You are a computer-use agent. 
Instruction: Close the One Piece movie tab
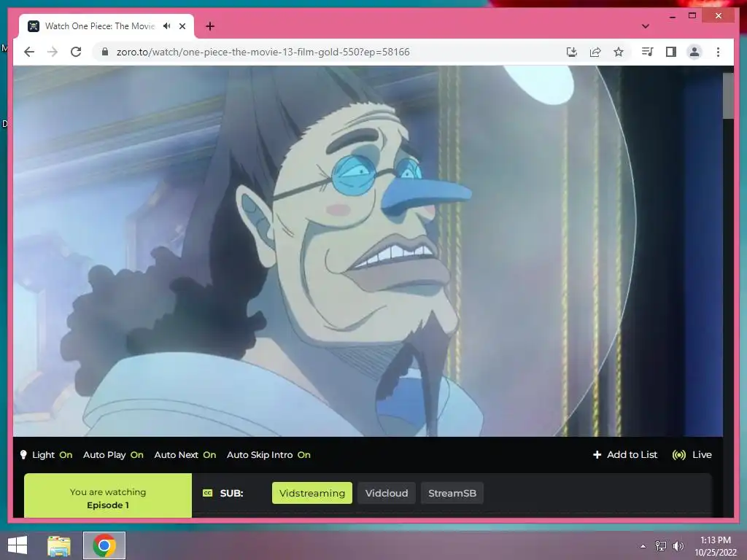click(x=182, y=26)
